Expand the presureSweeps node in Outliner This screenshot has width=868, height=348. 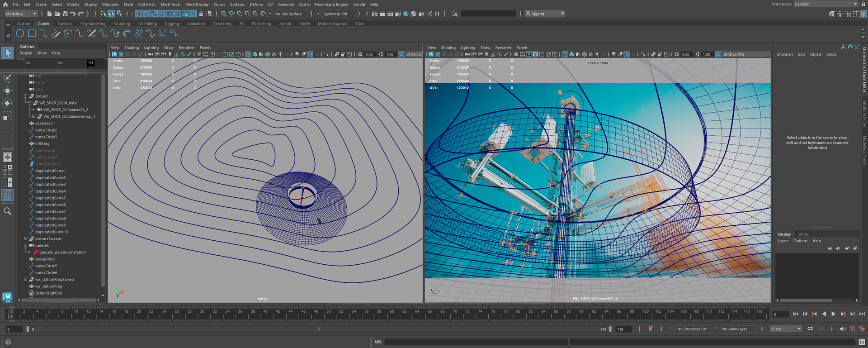(x=26, y=239)
